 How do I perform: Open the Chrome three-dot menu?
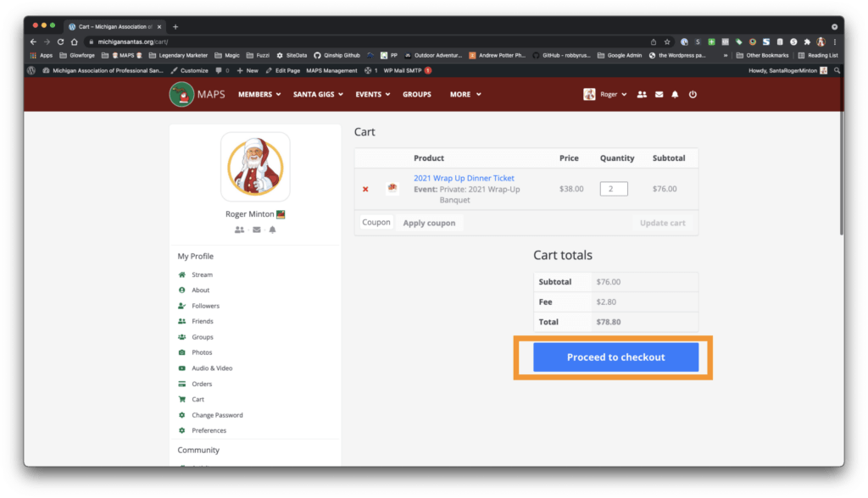click(835, 42)
